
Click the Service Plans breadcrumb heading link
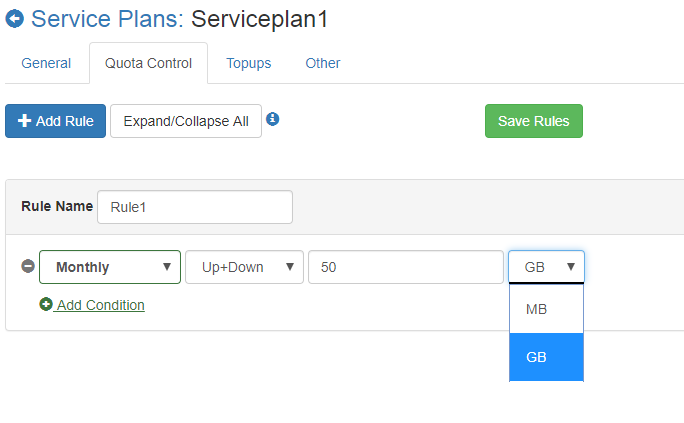click(107, 19)
